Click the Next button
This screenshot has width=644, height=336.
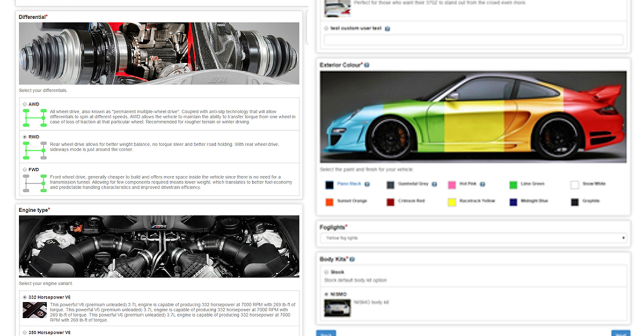click(620, 333)
